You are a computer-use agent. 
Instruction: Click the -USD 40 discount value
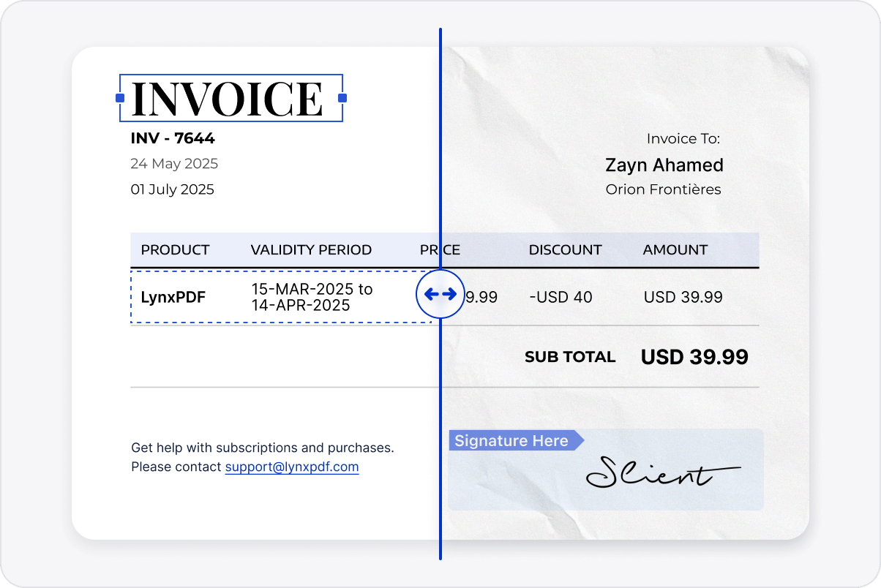tap(561, 297)
